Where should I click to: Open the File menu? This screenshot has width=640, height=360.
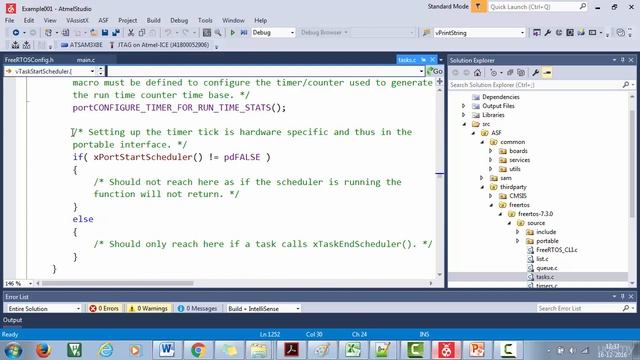coord(9,20)
